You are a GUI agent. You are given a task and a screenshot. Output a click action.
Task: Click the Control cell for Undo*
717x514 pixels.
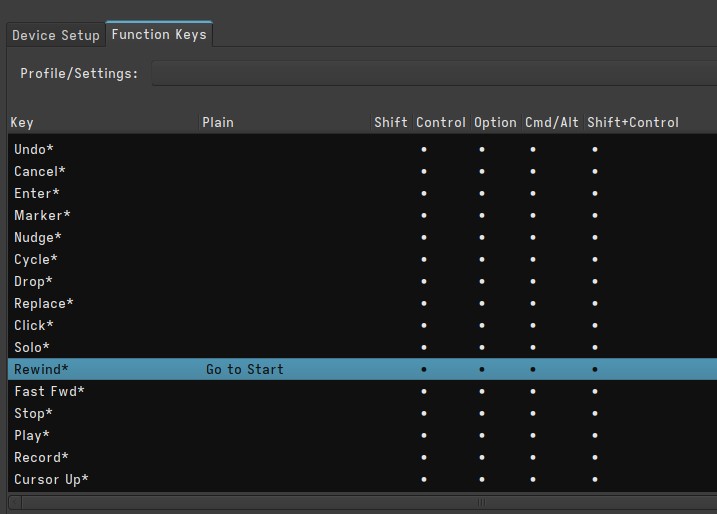(x=424, y=149)
